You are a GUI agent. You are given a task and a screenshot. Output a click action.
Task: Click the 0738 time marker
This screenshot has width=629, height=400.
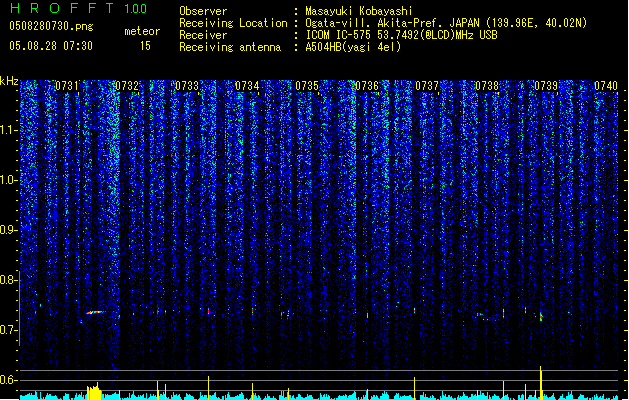click(x=487, y=86)
